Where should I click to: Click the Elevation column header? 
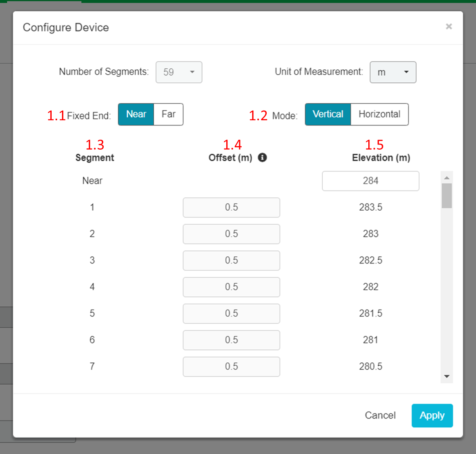[381, 157]
